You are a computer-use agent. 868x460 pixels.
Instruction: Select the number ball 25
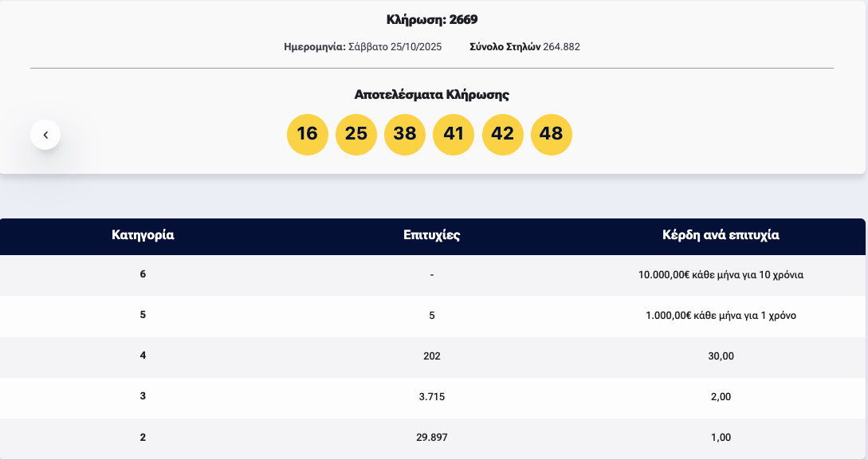[355, 134]
